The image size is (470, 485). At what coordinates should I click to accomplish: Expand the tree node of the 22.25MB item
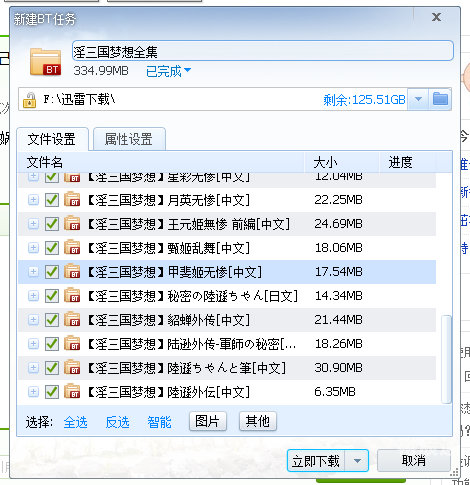click(33, 200)
